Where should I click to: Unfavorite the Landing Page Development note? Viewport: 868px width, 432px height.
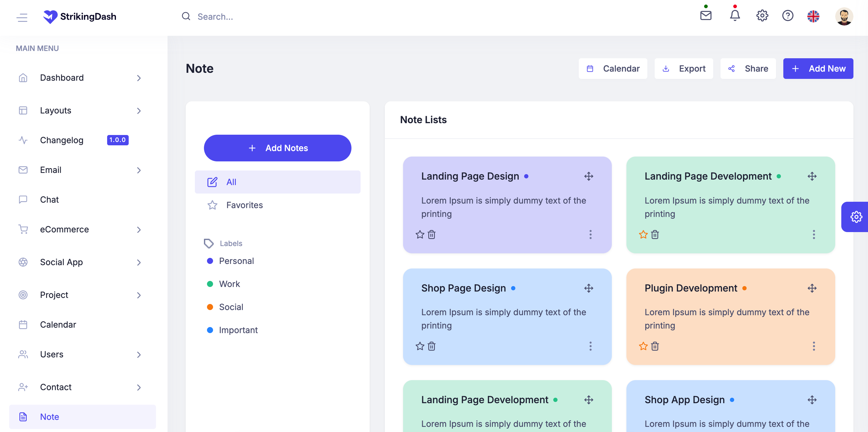click(x=643, y=235)
